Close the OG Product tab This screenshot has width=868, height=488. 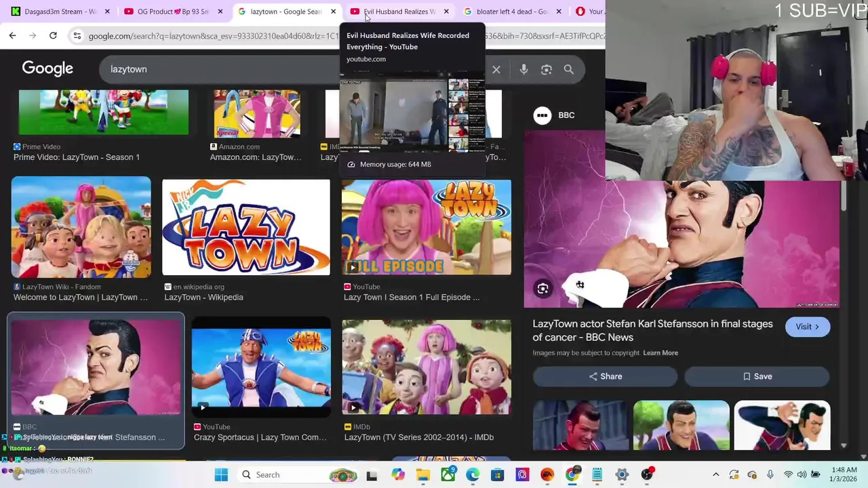[x=220, y=12]
